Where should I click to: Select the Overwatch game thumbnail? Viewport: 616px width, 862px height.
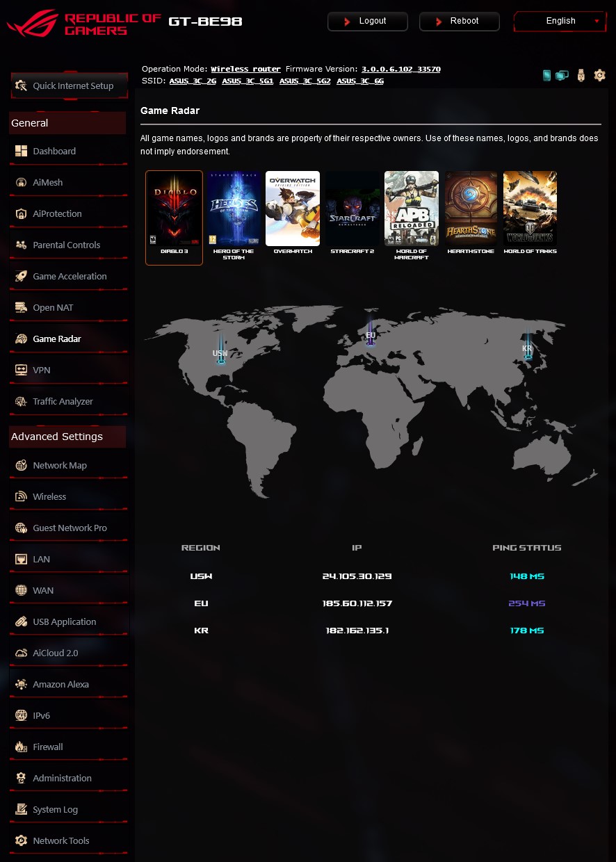point(293,209)
